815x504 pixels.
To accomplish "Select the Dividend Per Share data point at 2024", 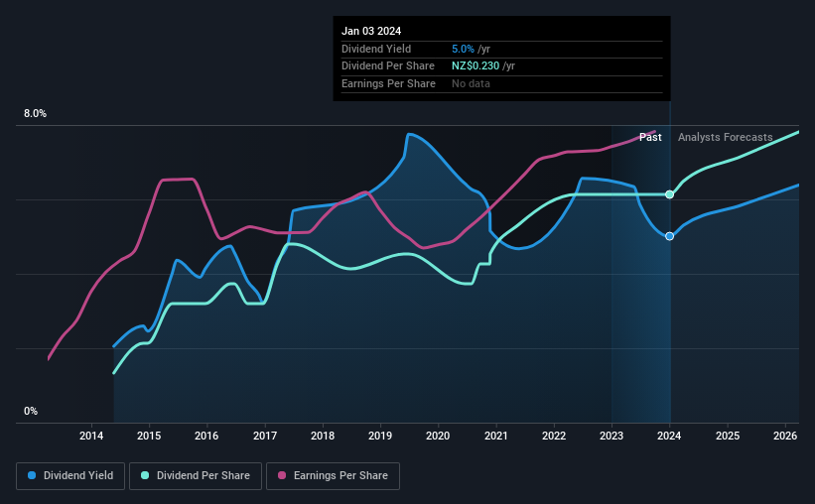I will [669, 194].
